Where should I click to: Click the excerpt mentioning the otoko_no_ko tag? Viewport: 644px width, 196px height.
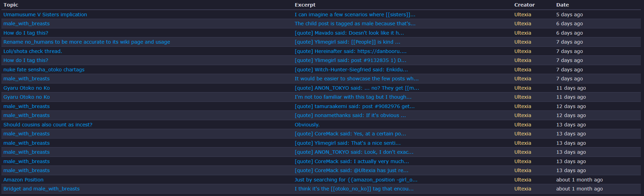coord(354,189)
